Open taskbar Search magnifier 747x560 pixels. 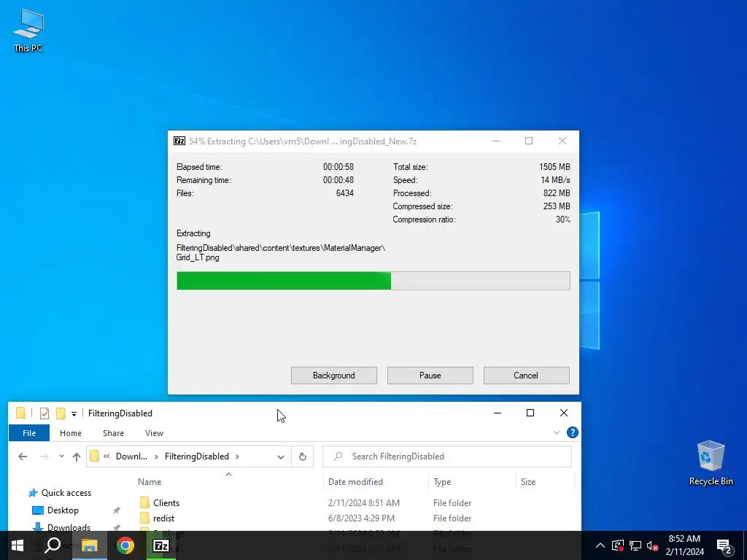(53, 545)
